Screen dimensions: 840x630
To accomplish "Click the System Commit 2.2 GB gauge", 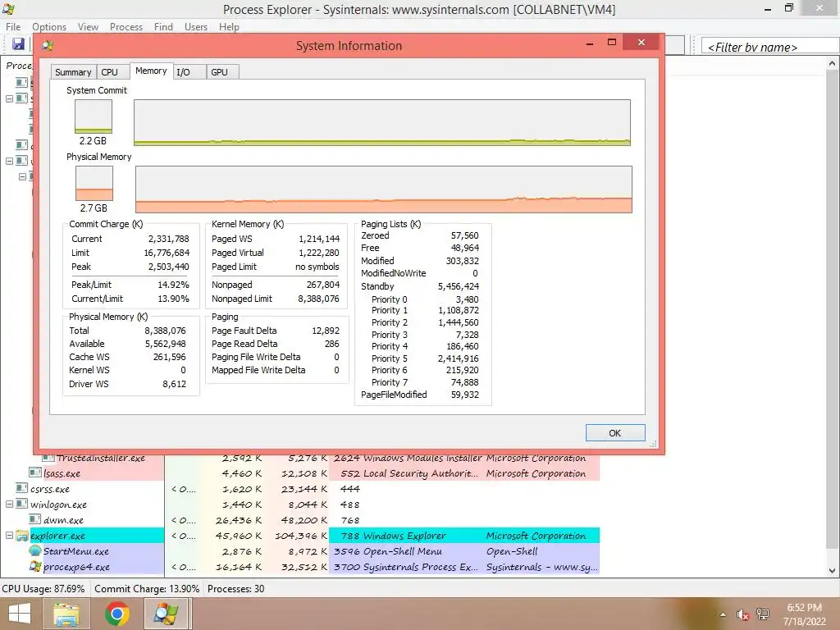I will point(94,116).
